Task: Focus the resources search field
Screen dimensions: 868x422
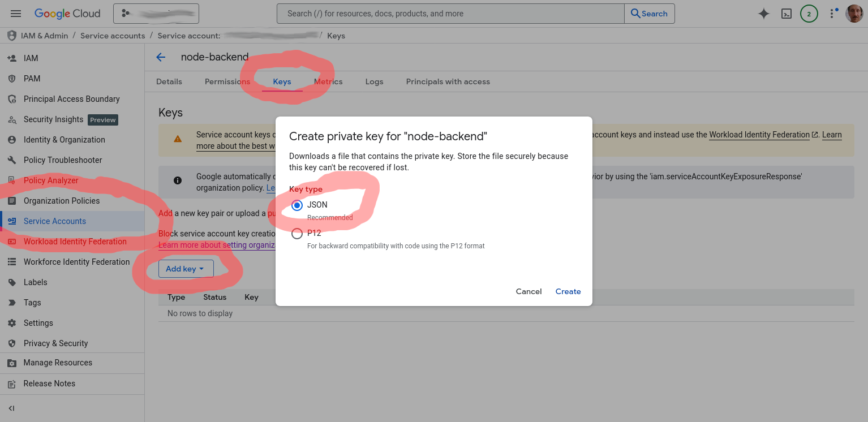Action: coord(450,14)
